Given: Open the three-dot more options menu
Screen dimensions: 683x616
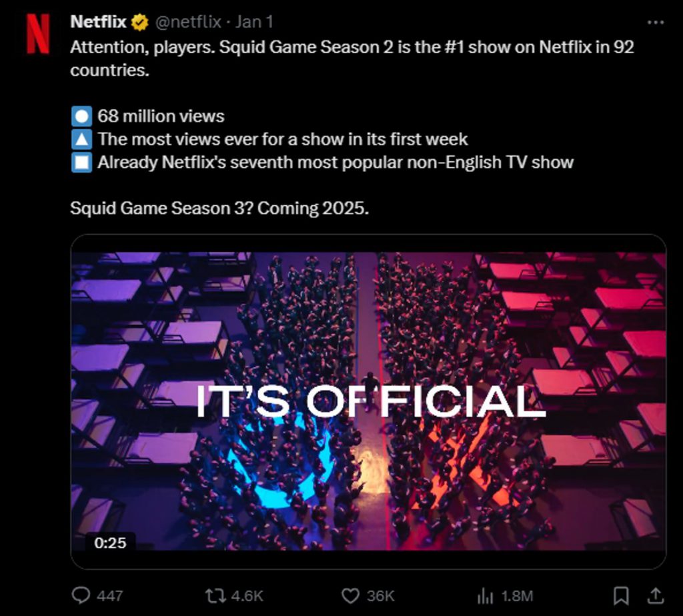Looking at the screenshot, I should [x=656, y=22].
